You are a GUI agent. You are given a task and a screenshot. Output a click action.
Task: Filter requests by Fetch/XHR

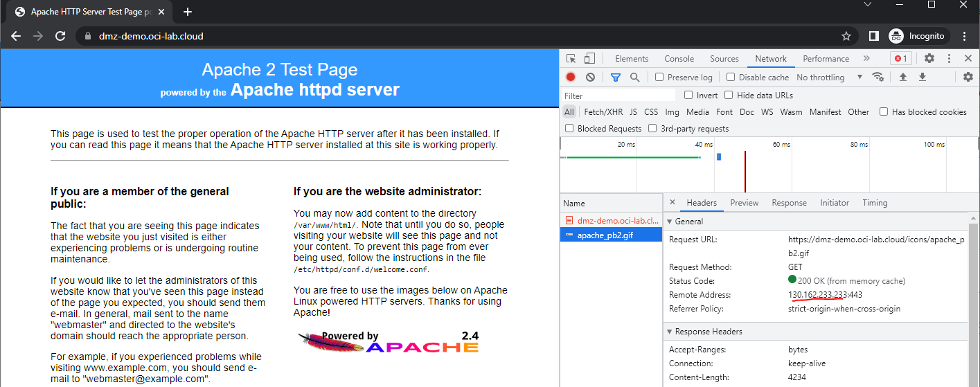click(603, 111)
